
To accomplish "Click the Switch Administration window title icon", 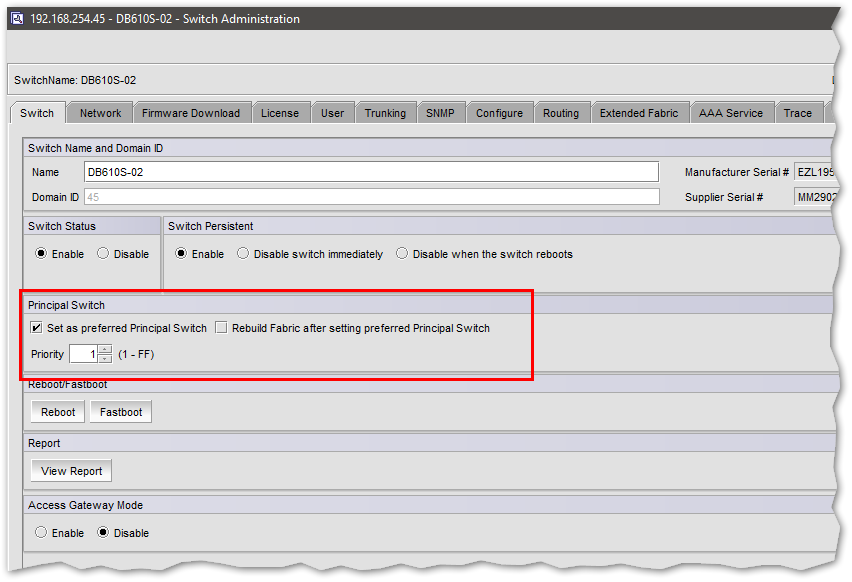I will click(x=17, y=18).
